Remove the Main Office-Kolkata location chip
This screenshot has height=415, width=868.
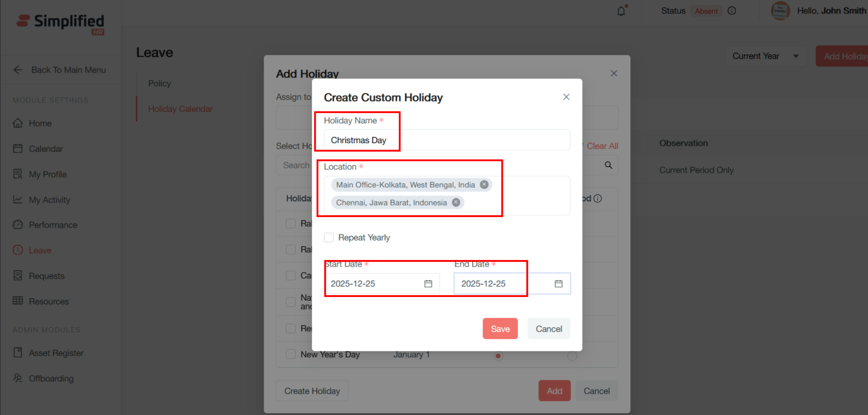[x=484, y=185]
